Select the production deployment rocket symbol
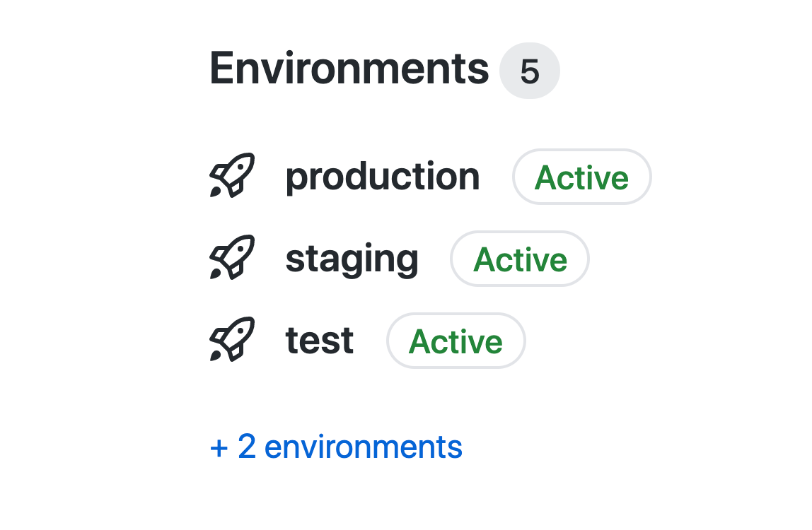This screenshot has height=530, width=812. [232, 175]
